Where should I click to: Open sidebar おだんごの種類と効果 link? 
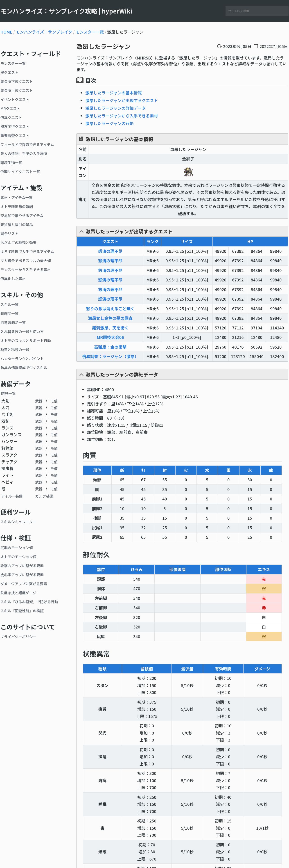coord(18,243)
